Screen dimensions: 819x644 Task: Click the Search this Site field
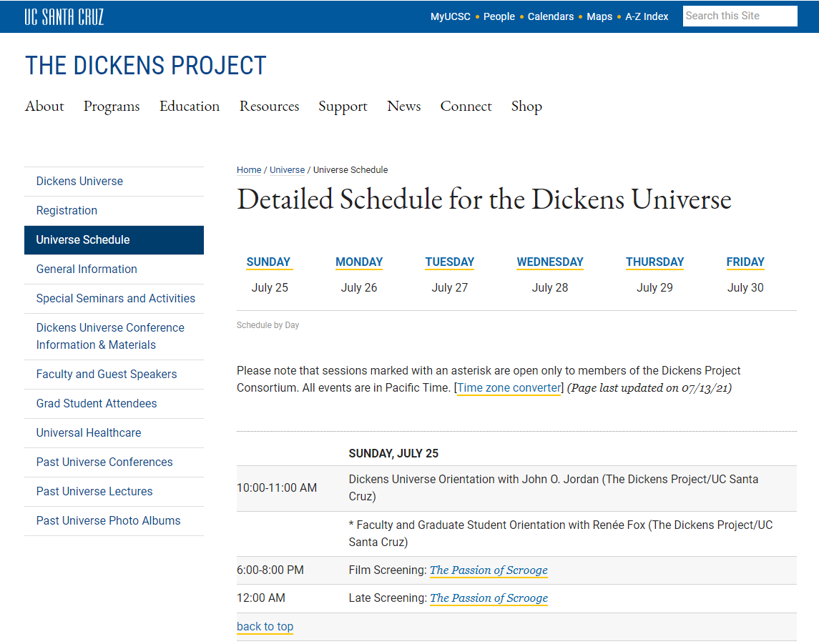coord(740,16)
